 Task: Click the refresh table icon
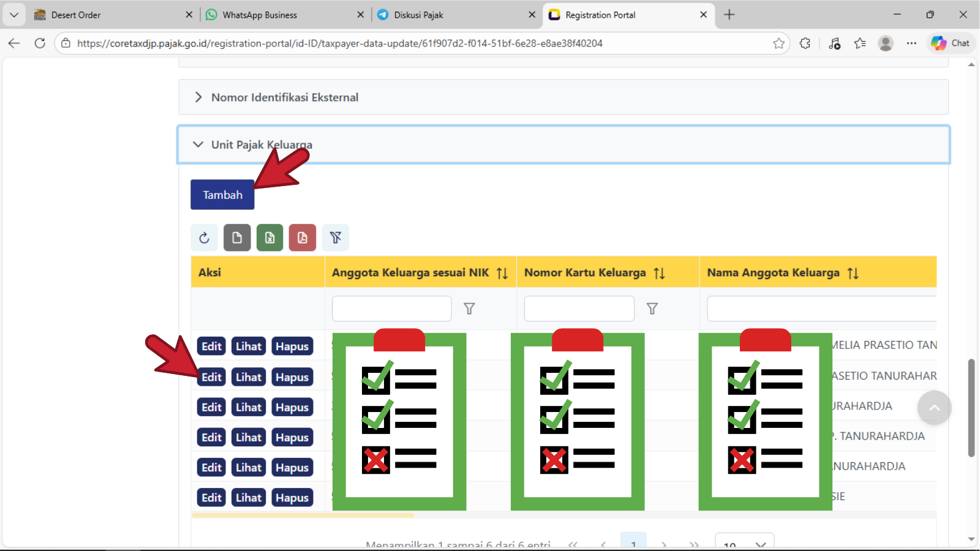(x=204, y=238)
